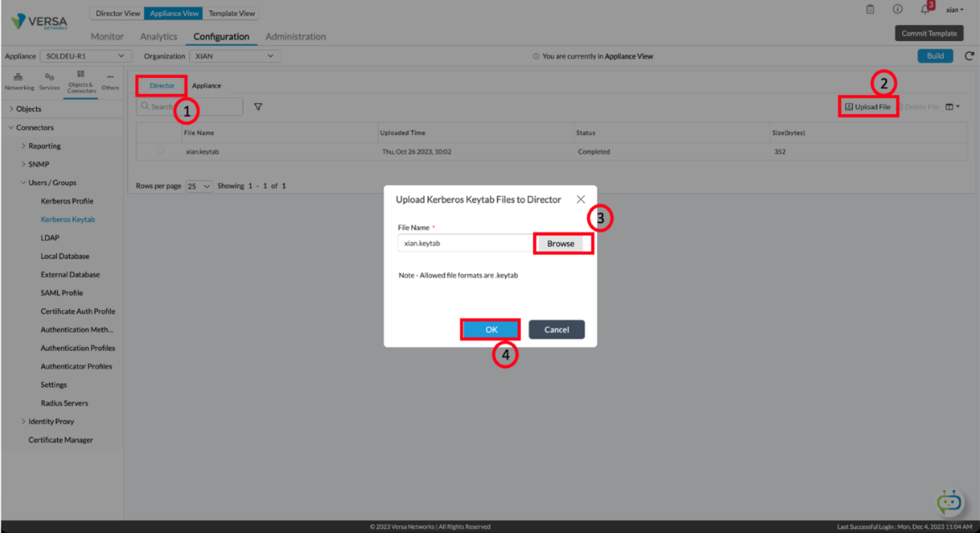The height and width of the screenshot is (533, 980).
Task: Click the clipboard icon in the header
Action: [869, 9]
